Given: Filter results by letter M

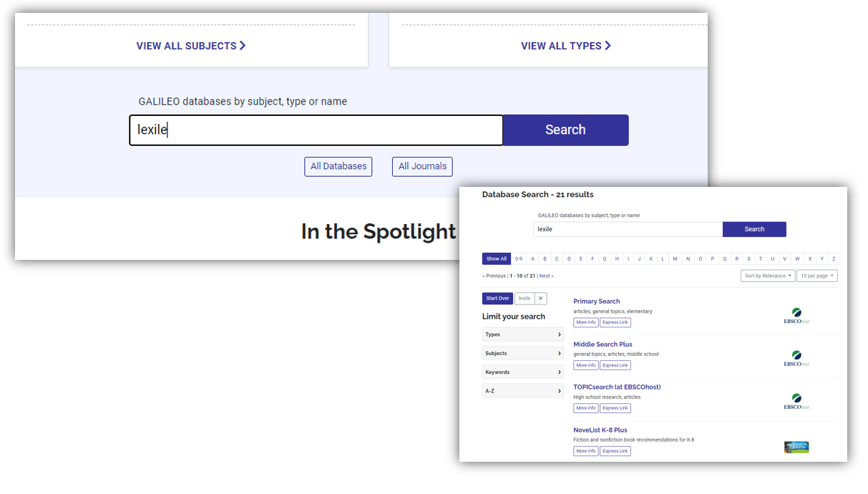Looking at the screenshot, I should (675, 258).
